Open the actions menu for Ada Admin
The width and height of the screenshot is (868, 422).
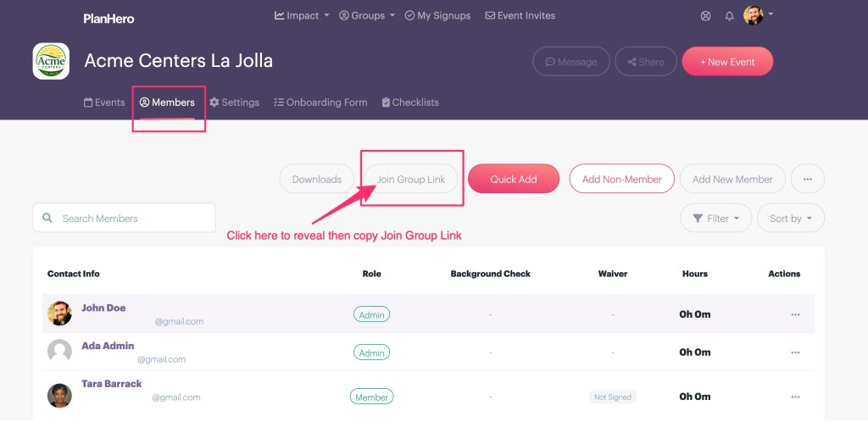[x=795, y=353]
